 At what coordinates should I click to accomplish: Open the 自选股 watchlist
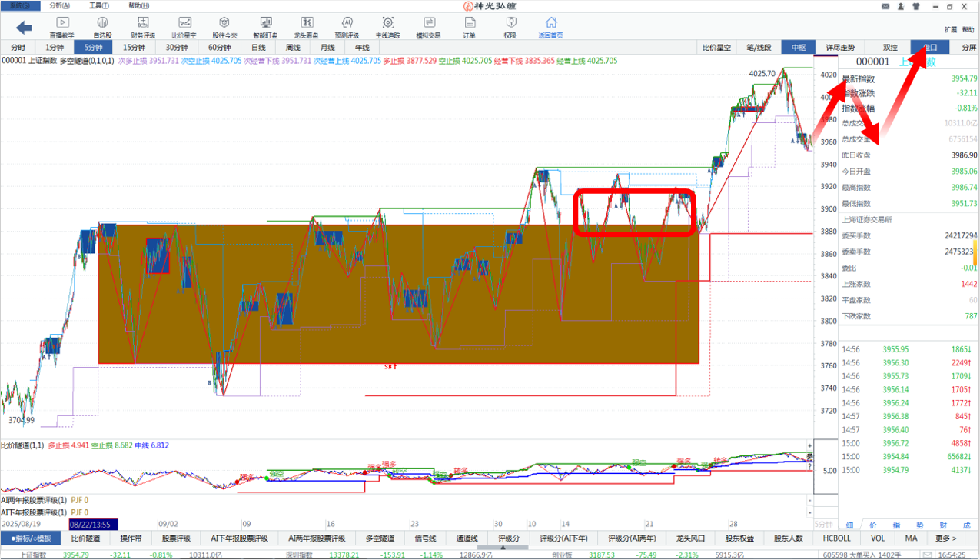(102, 28)
